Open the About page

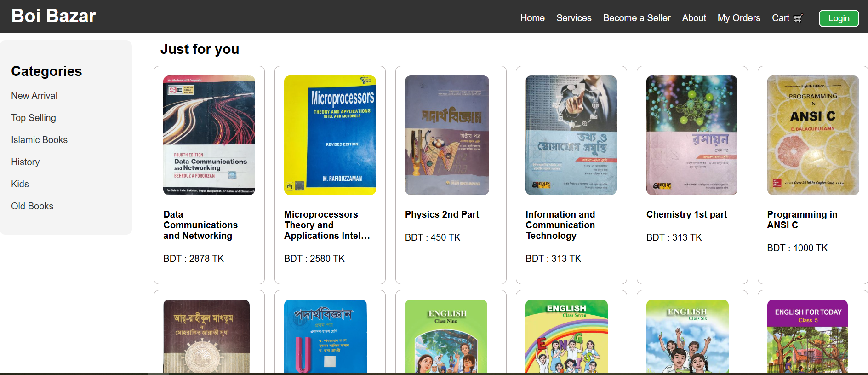pos(694,18)
